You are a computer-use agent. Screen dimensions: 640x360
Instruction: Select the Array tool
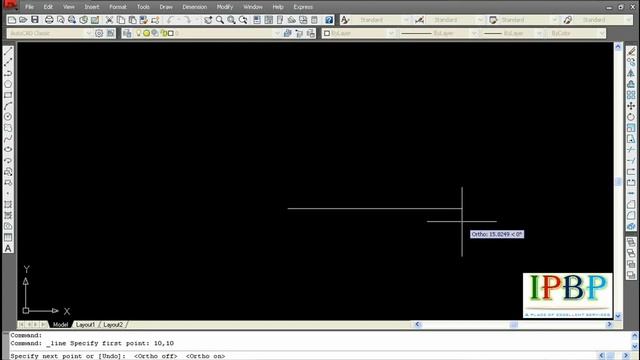(631, 95)
